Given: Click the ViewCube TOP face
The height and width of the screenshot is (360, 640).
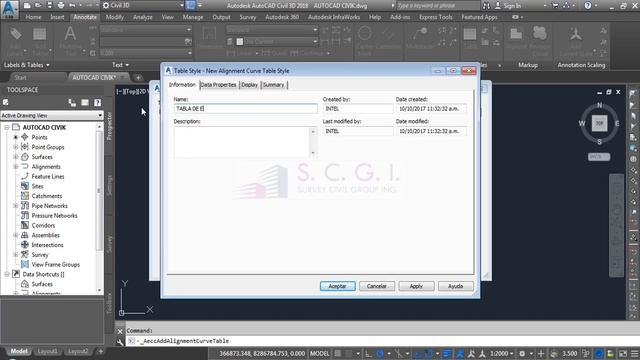Looking at the screenshot, I should point(599,123).
